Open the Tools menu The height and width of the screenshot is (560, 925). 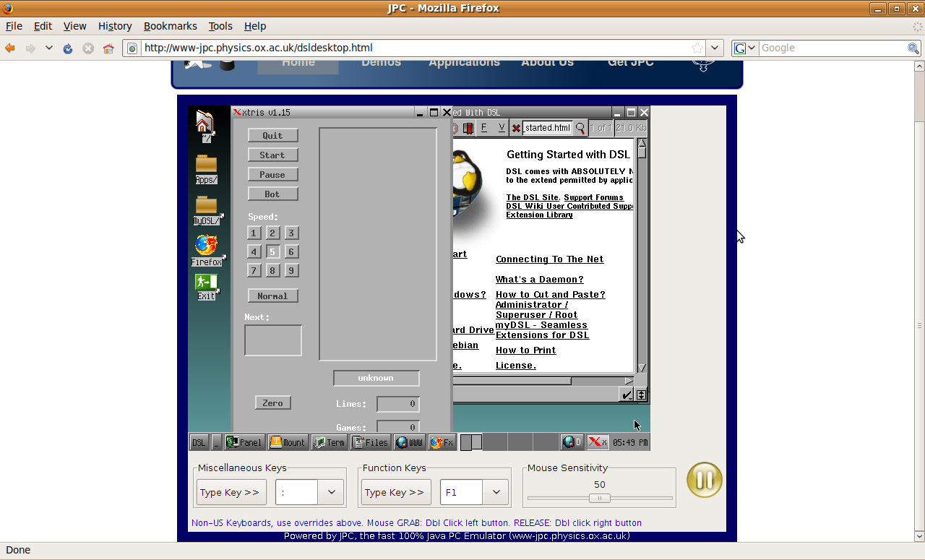pos(220,26)
